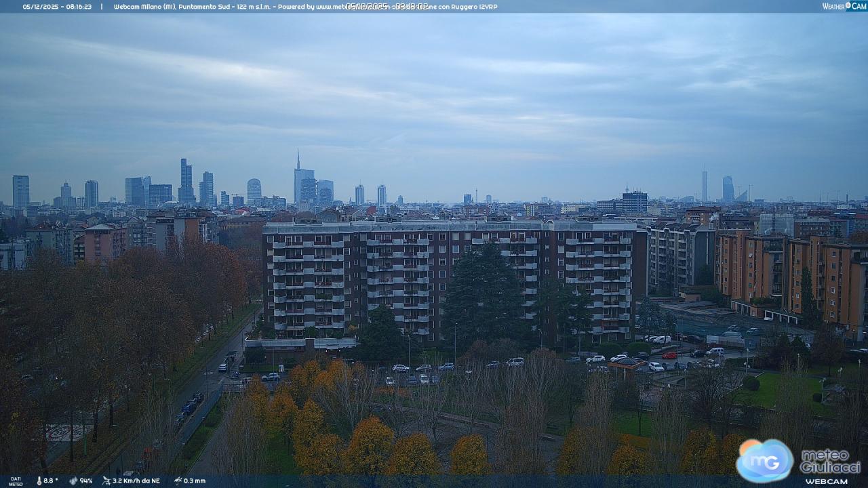Click the 8.8° temperature reading
The image size is (868, 488).
51,481
